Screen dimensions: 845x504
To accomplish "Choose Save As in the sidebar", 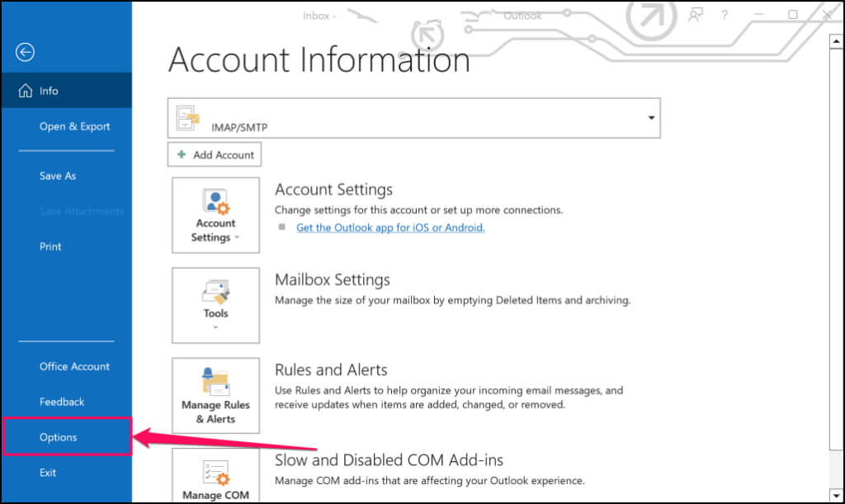I will [x=58, y=176].
